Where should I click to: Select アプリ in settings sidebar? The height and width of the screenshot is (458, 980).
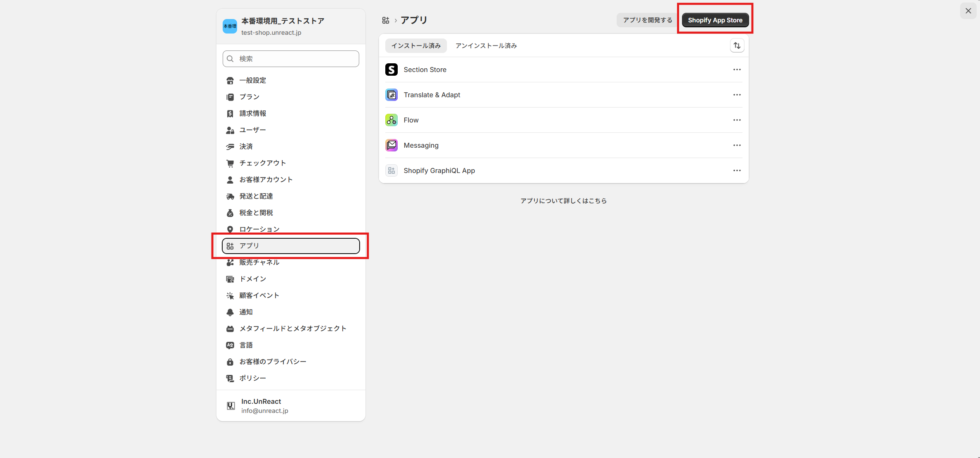tap(291, 246)
